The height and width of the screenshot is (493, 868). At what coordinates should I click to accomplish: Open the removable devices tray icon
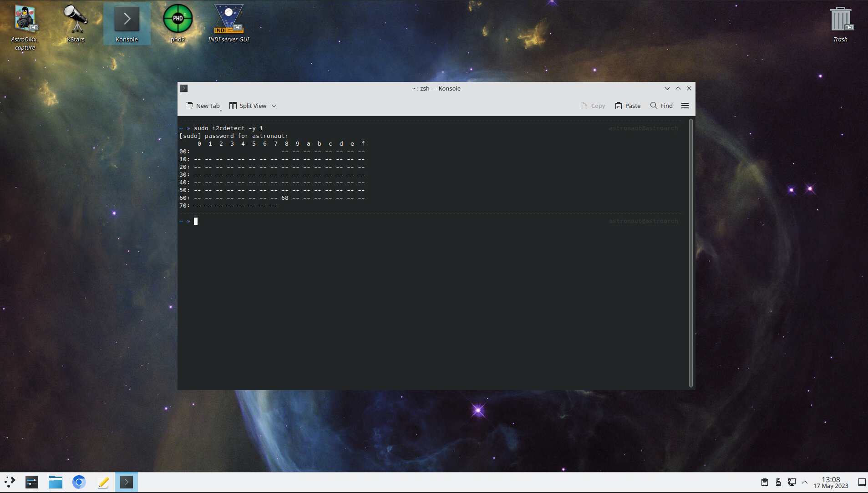coord(778,482)
